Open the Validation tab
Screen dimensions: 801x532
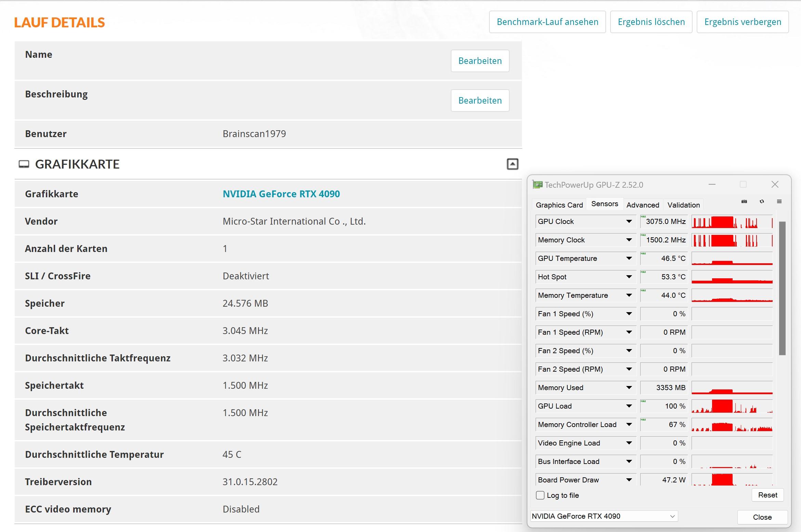tap(683, 205)
